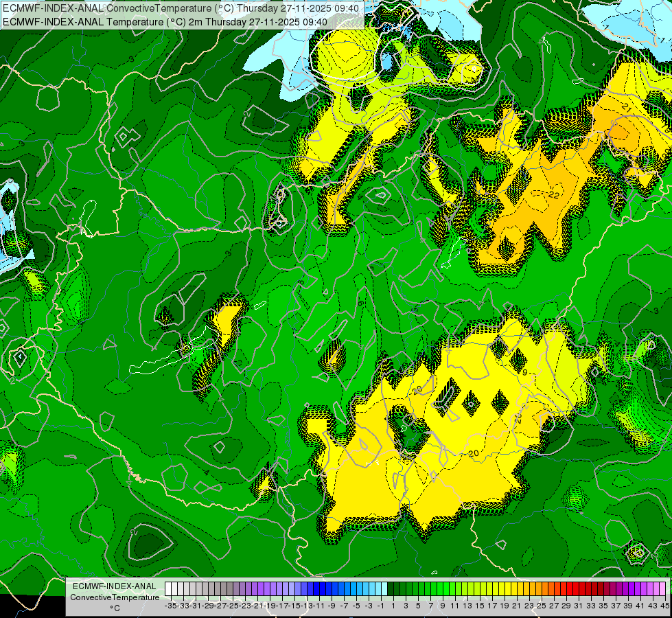Viewport: 672px width, 618px height.
Task: Select the pink swatch above legend value 45
Action: (x=662, y=589)
